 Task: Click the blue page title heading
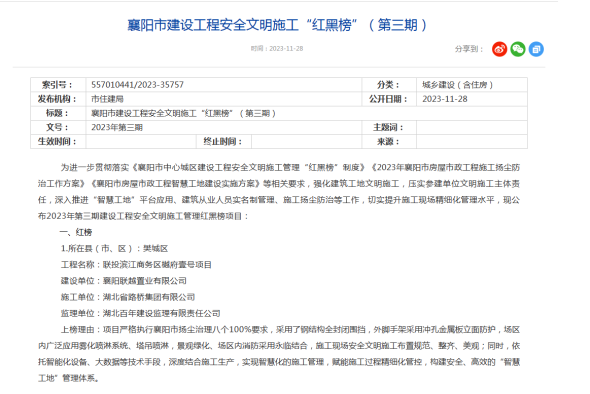278,25
